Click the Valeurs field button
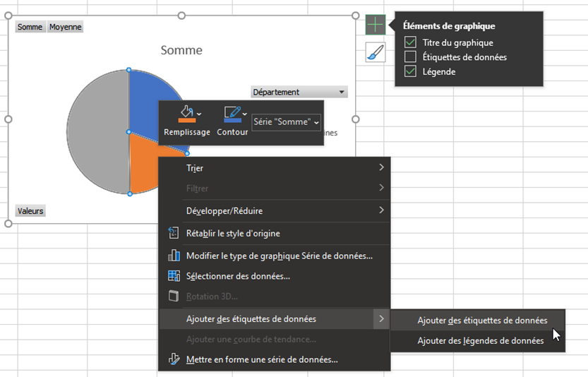The image size is (588, 377). pyautogui.click(x=30, y=211)
